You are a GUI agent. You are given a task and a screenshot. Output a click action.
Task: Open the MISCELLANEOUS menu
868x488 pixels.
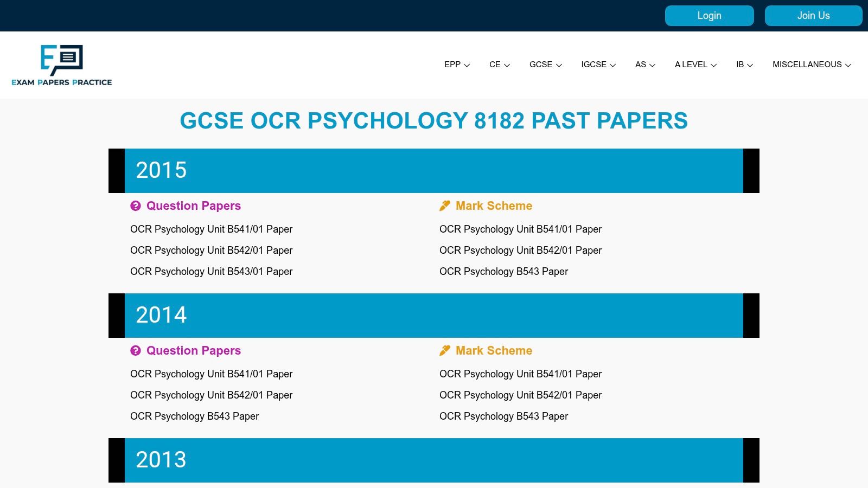click(x=812, y=65)
